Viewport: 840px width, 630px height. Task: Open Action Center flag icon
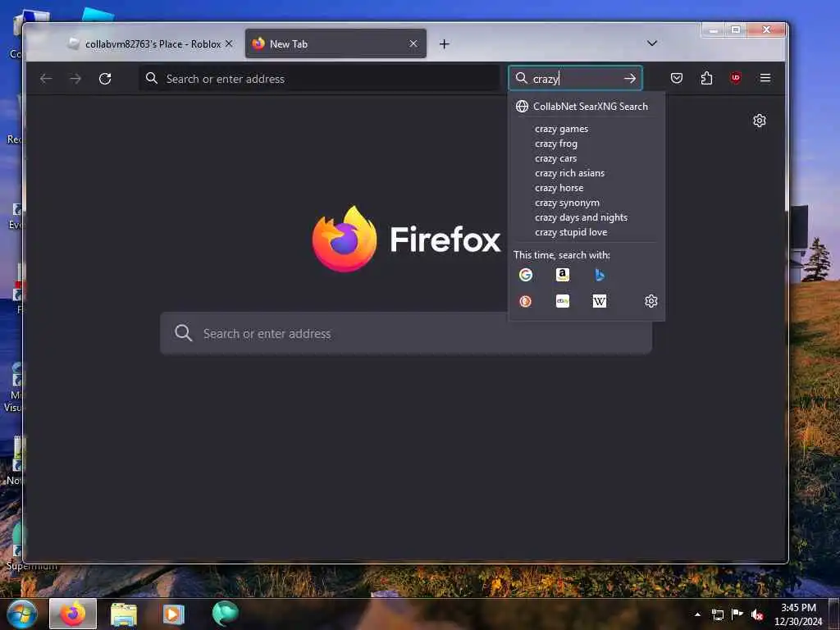[737, 615]
